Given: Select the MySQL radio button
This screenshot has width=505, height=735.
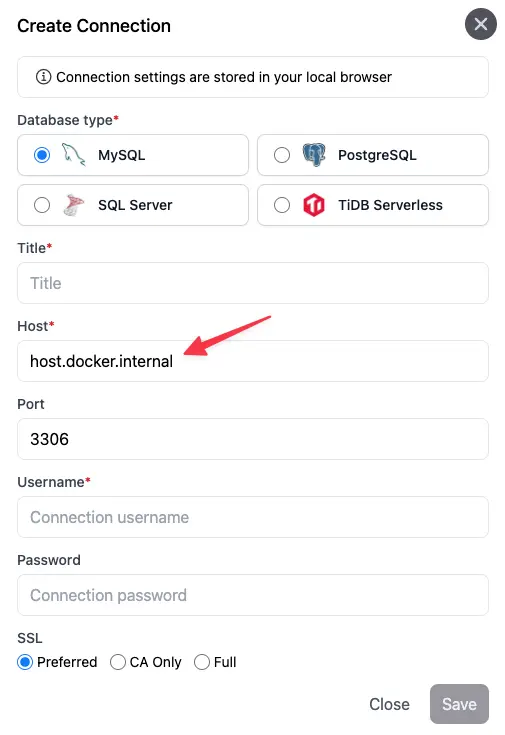Looking at the screenshot, I should tap(42, 155).
